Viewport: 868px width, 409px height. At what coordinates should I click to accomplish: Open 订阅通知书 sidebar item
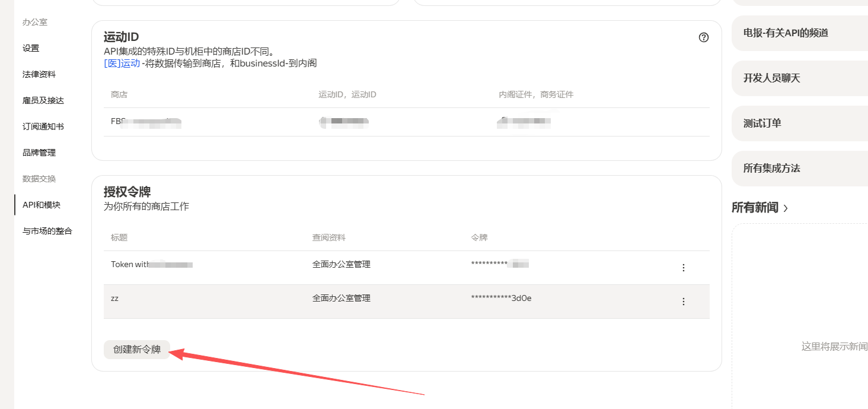(43, 126)
